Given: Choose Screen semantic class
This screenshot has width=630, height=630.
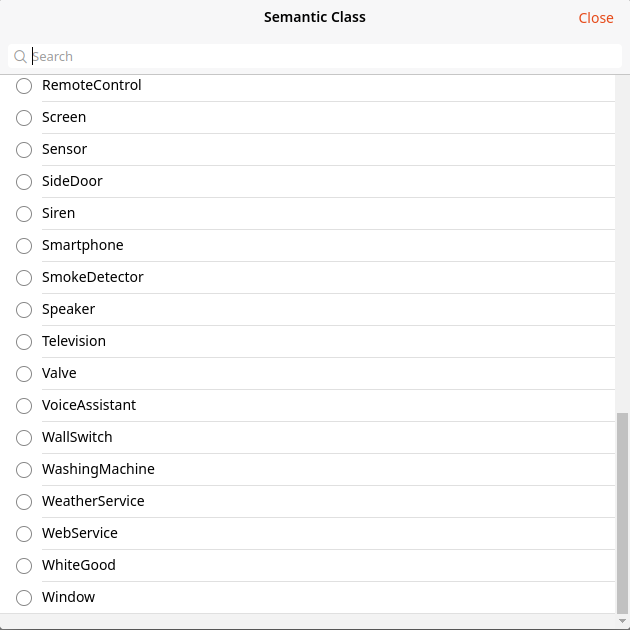Looking at the screenshot, I should (24, 118).
